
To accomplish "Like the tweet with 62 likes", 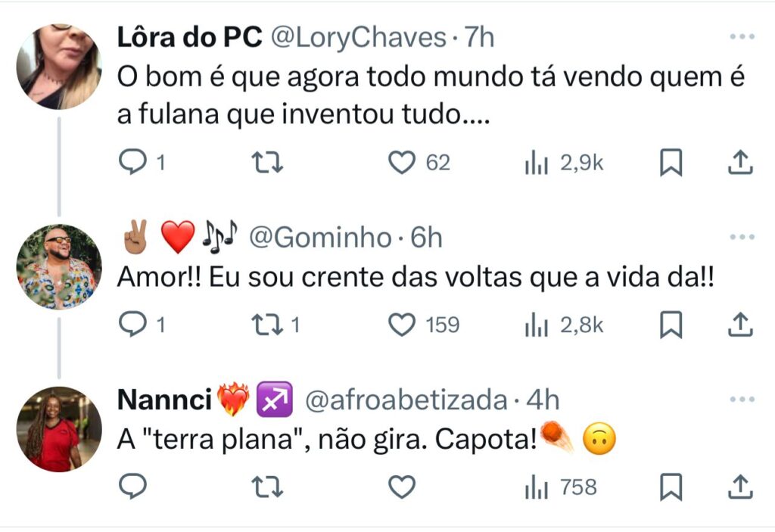I will pyautogui.click(x=403, y=163).
